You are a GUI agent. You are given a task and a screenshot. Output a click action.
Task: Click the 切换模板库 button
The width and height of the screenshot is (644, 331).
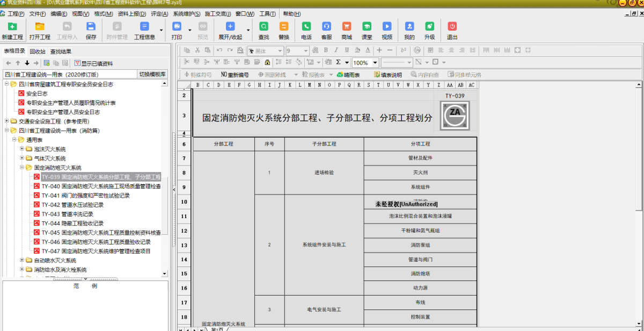click(152, 74)
